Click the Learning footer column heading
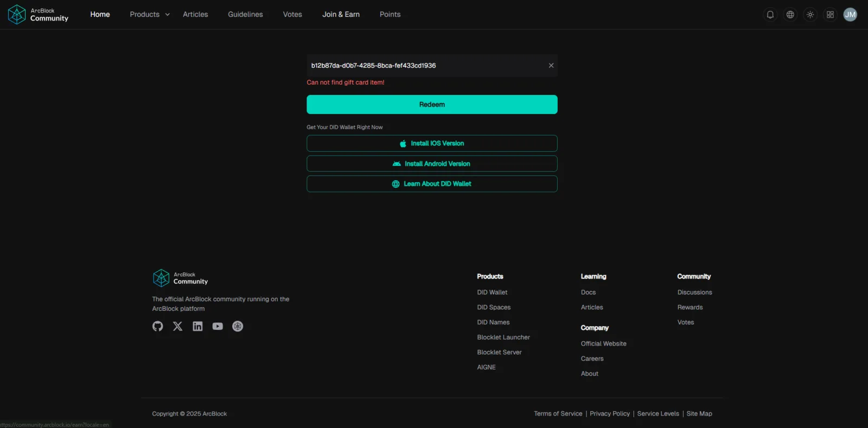The width and height of the screenshot is (868, 428). [593, 277]
